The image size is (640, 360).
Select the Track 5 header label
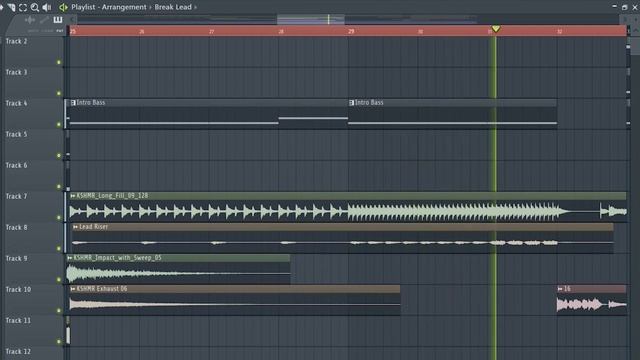tap(16, 134)
